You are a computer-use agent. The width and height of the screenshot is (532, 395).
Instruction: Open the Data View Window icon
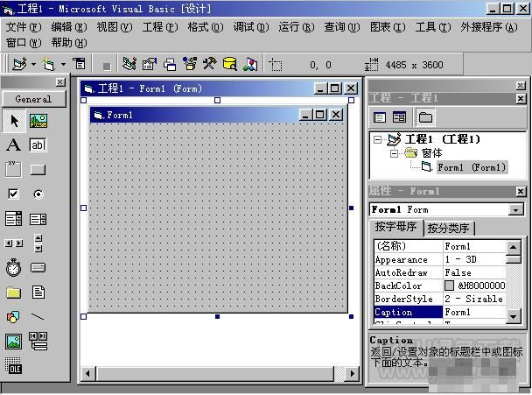coord(230,64)
